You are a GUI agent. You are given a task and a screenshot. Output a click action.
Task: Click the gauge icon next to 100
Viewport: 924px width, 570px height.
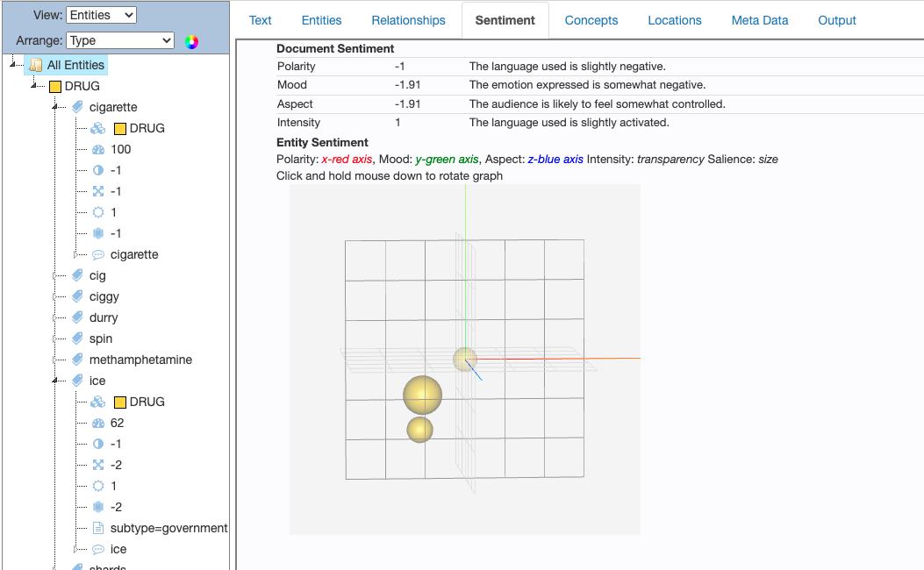click(98, 149)
